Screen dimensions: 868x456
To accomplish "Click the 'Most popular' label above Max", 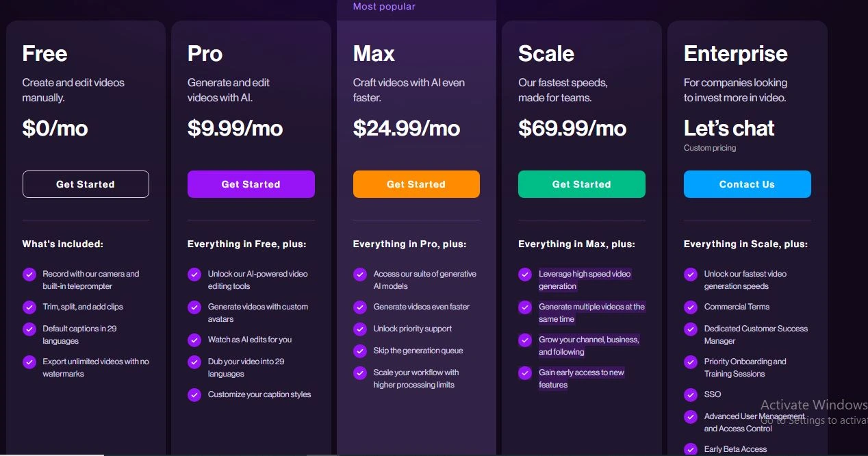I will 384,7.
